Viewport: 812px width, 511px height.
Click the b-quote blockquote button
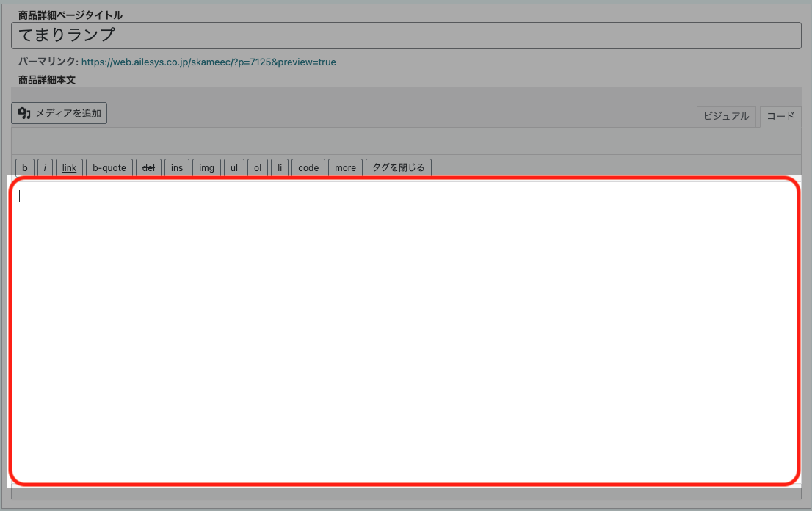pos(109,168)
